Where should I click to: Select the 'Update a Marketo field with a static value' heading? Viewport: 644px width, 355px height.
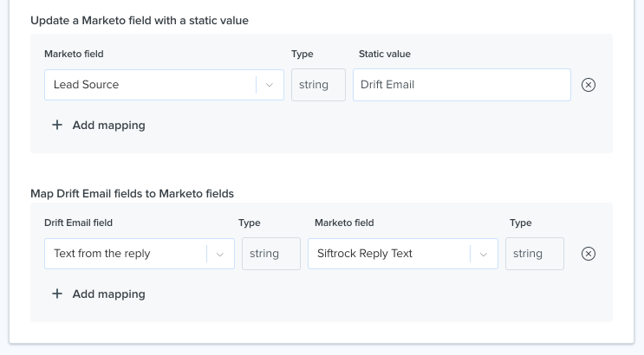pyautogui.click(x=140, y=21)
